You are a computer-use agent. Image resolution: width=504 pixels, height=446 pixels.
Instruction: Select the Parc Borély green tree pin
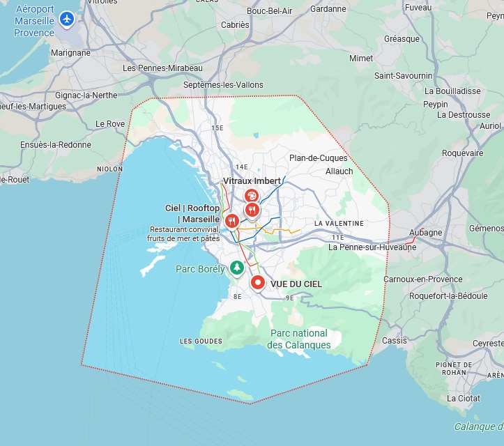point(237,268)
